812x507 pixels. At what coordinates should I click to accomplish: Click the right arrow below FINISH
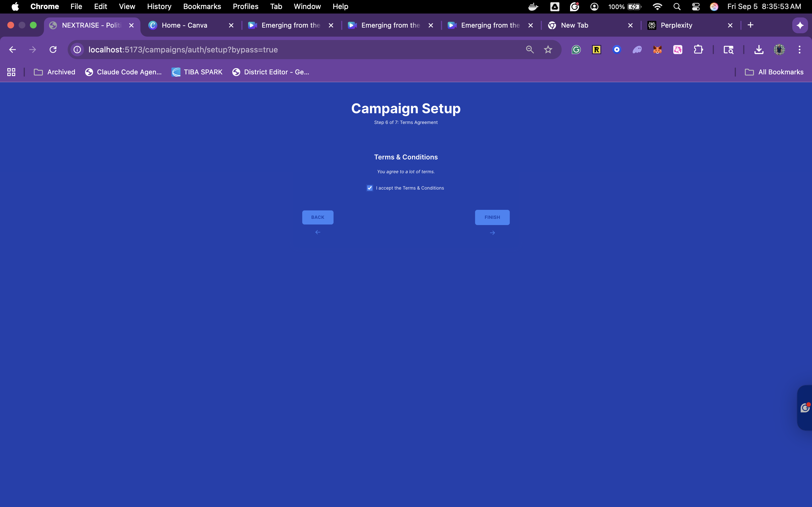click(x=492, y=233)
